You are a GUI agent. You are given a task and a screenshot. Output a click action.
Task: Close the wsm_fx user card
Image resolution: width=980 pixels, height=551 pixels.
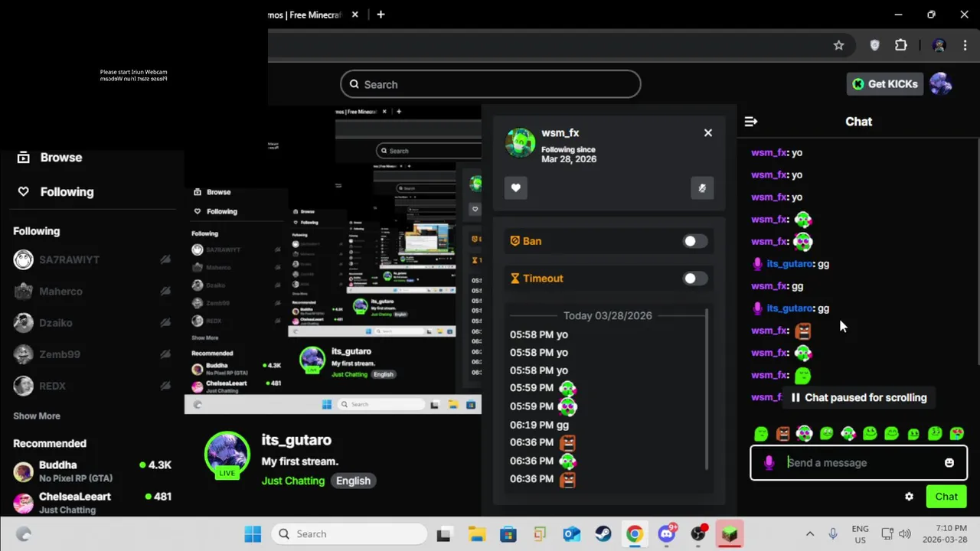(707, 132)
